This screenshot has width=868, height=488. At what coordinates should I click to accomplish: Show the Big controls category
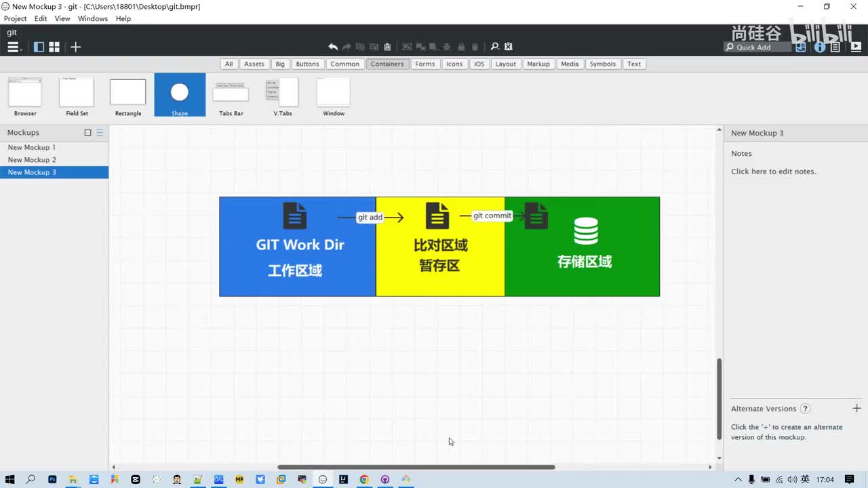click(280, 64)
